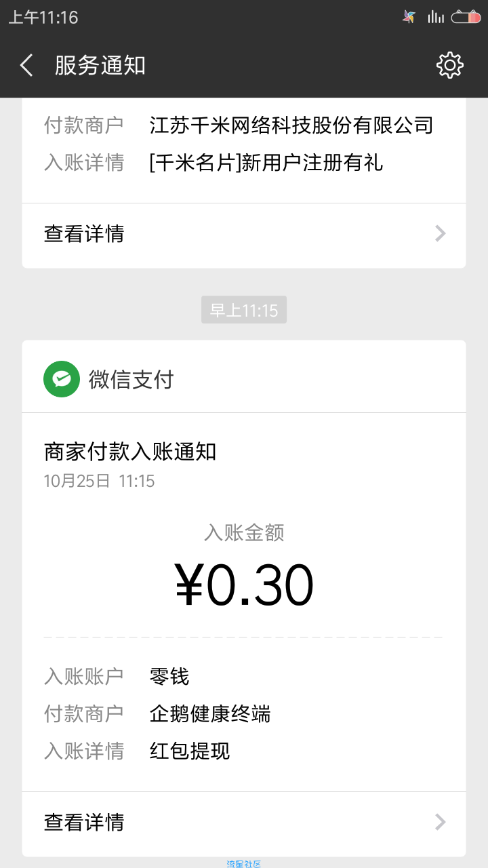Tap the 商家付款入账通知 heading
Viewport: 488px width, 868px height.
130,452
